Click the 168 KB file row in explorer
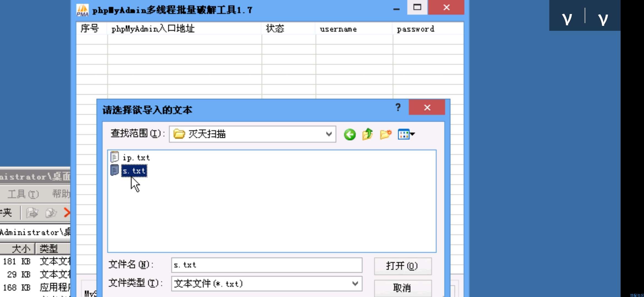This screenshot has width=644, height=297. point(35,288)
